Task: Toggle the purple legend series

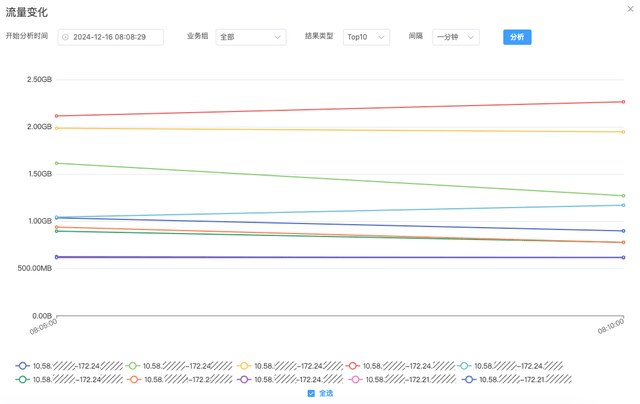Action: 290,380
